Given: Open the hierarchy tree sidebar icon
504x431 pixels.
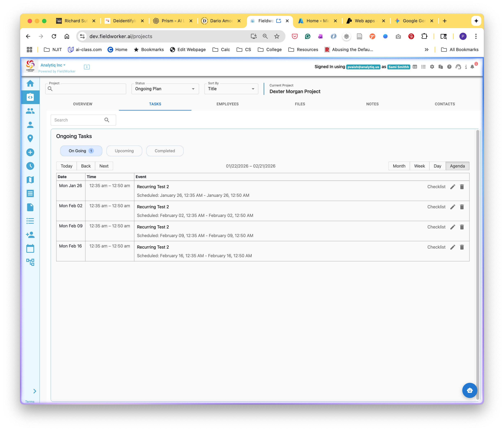Looking at the screenshot, I should click(30, 262).
